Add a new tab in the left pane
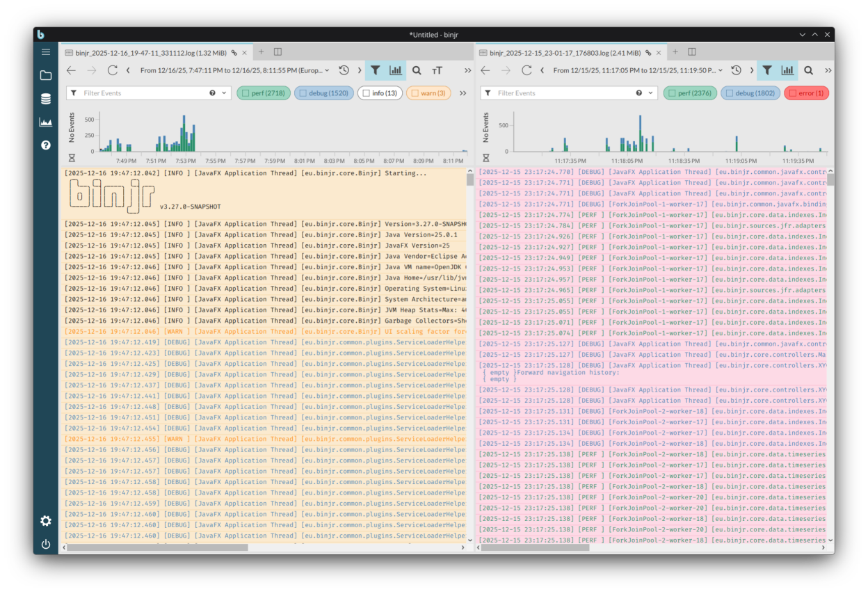Image resolution: width=868 pixels, height=594 pixels. [262, 51]
